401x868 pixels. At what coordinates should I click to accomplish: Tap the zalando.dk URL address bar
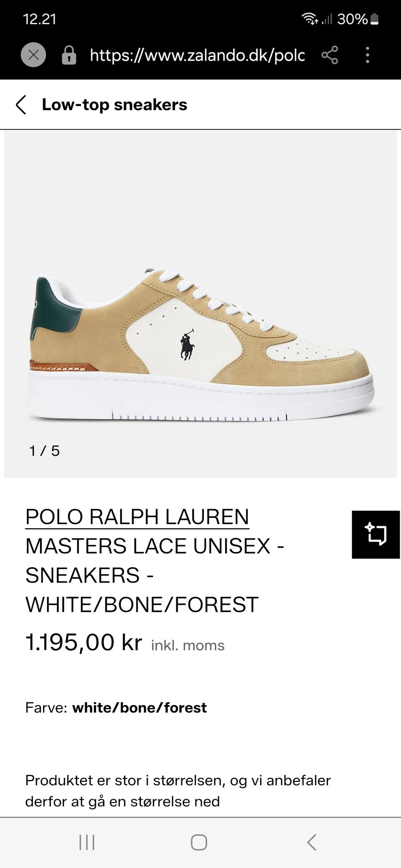[197, 55]
